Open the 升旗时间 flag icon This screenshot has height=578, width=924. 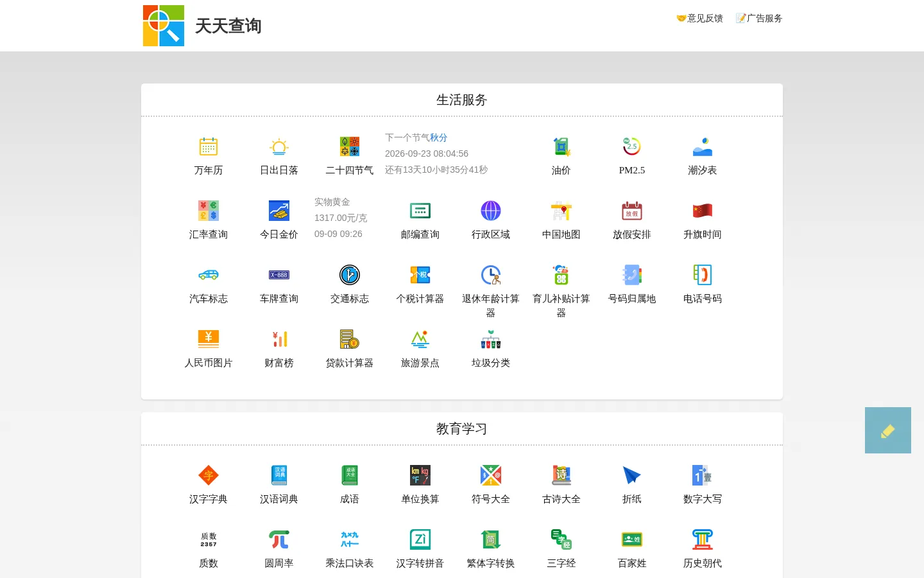point(703,211)
